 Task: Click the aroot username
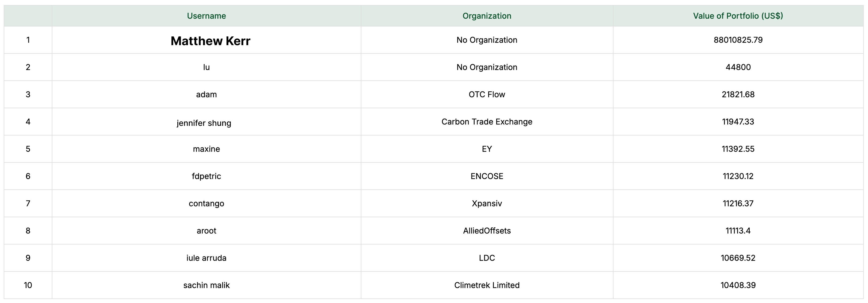tap(206, 231)
